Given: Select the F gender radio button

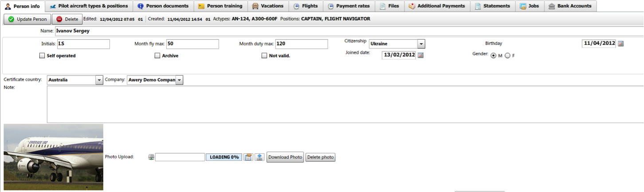Looking at the screenshot, I should tap(507, 56).
